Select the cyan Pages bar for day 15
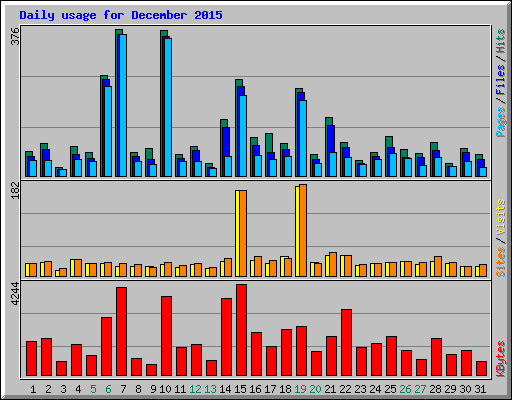The image size is (512, 400). tap(243, 136)
